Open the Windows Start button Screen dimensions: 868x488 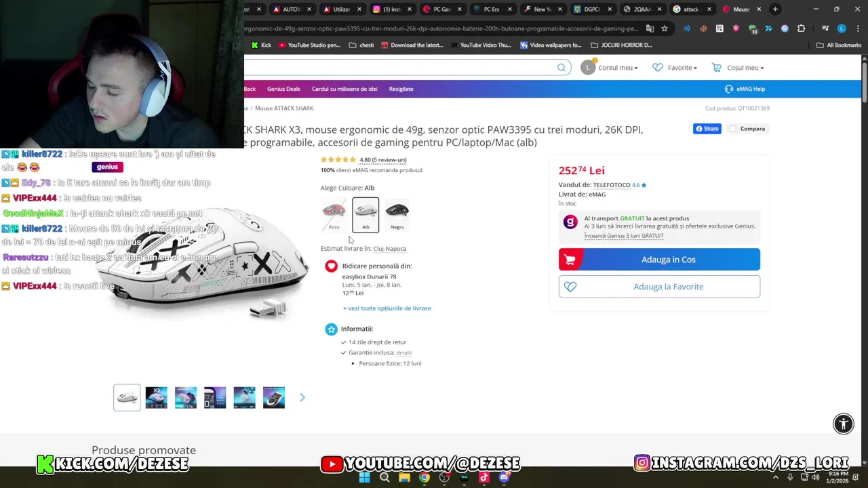click(x=365, y=477)
